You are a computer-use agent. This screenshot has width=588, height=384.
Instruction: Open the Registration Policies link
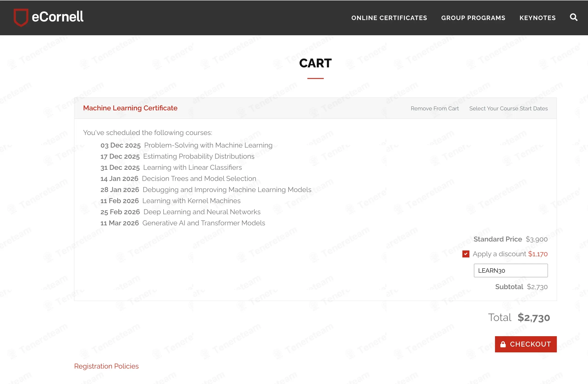coord(106,366)
